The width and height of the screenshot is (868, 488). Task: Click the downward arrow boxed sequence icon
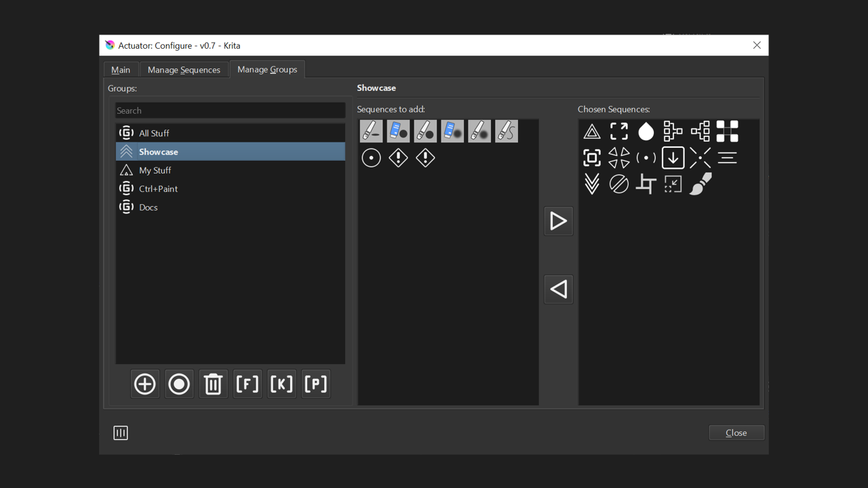(x=673, y=157)
